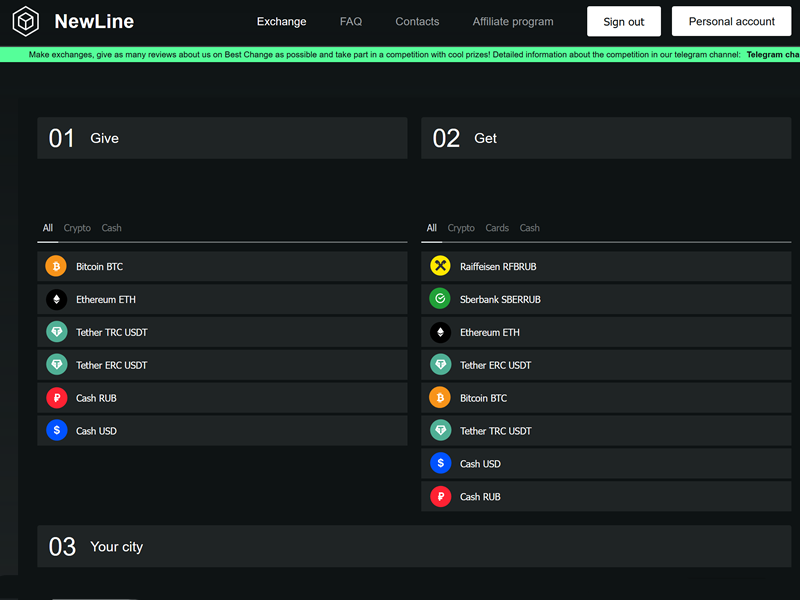This screenshot has width=800, height=600.
Task: Click the Sign out button
Action: [x=623, y=21]
